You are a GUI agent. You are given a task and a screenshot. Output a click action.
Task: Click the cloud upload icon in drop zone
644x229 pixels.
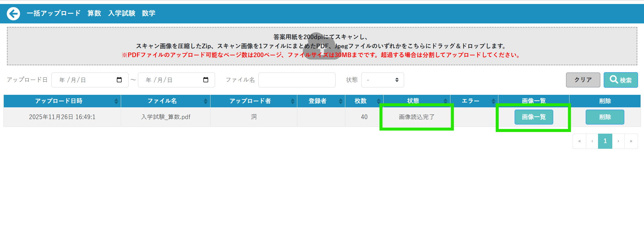click(x=322, y=46)
